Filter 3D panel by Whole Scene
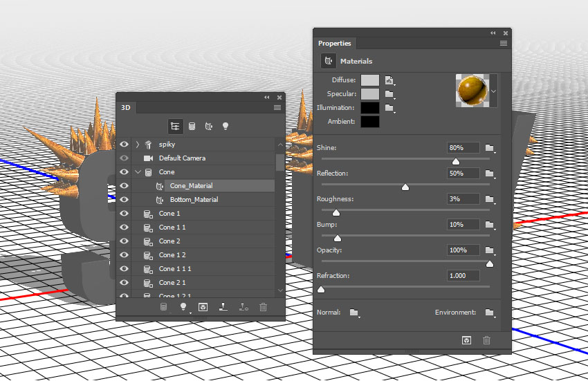 tap(175, 127)
